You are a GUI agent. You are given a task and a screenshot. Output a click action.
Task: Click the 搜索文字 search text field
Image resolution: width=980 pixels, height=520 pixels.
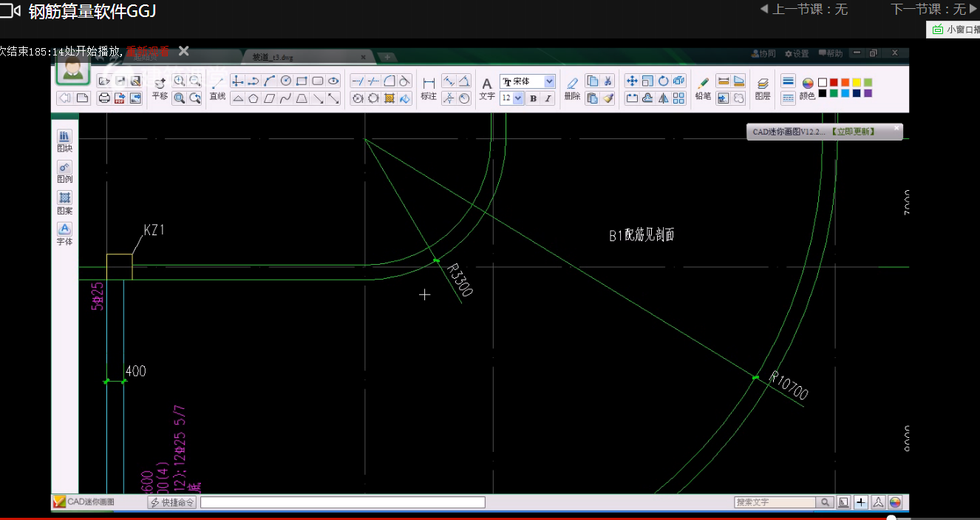pyautogui.click(x=775, y=502)
